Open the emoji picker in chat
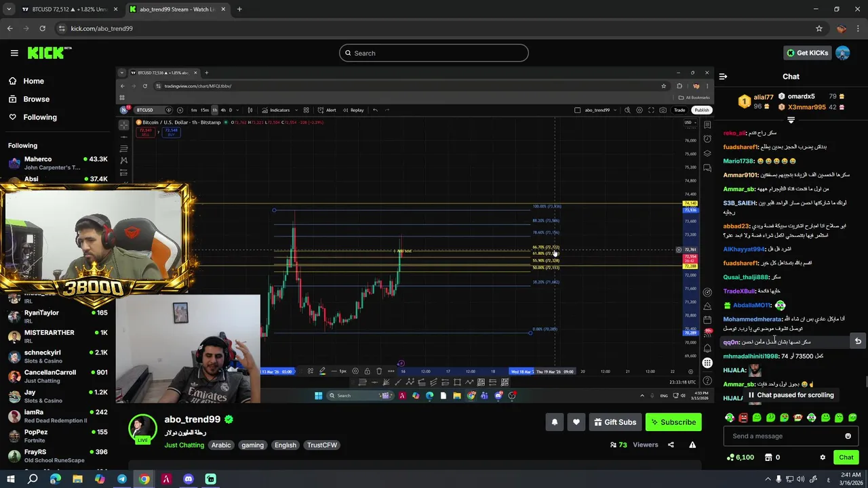This screenshot has height=488, width=868. (848, 436)
